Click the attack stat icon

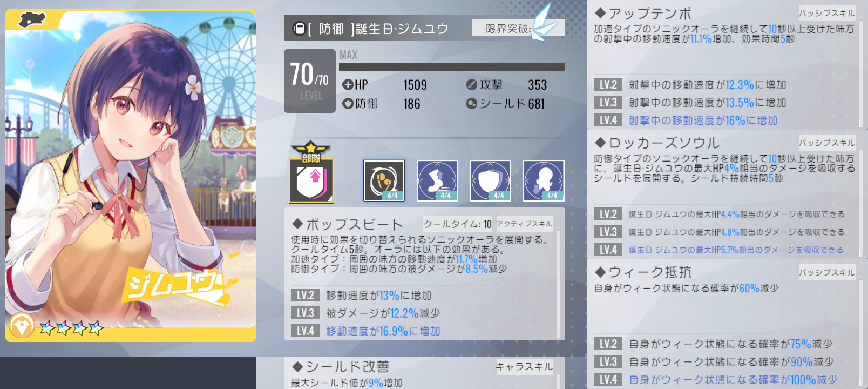471,84
